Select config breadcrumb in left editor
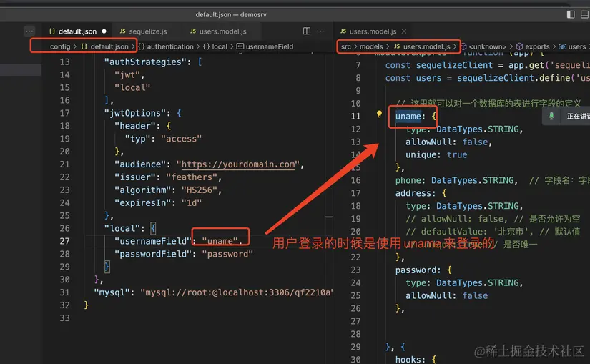The width and height of the screenshot is (590, 364). [60, 46]
